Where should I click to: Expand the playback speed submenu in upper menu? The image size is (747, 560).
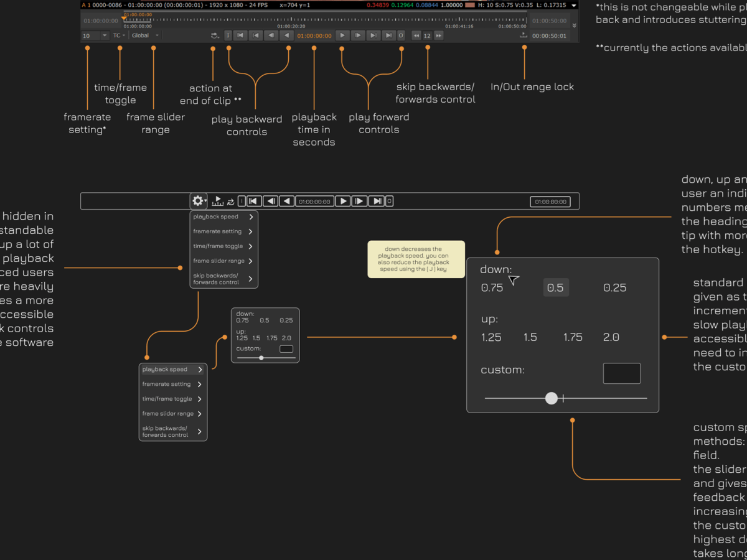point(223,217)
